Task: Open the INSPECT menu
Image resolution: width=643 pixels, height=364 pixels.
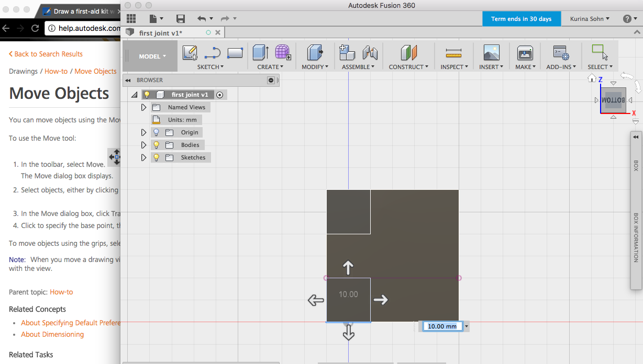Action: tap(454, 67)
